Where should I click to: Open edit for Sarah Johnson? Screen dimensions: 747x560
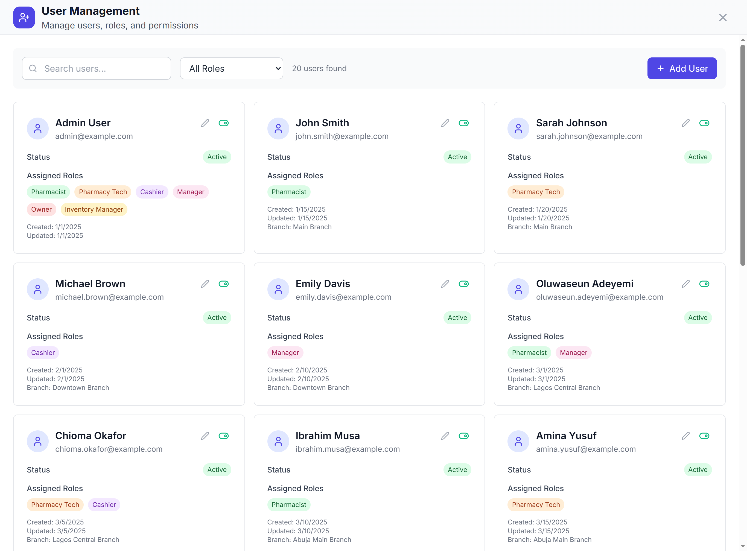tap(685, 123)
